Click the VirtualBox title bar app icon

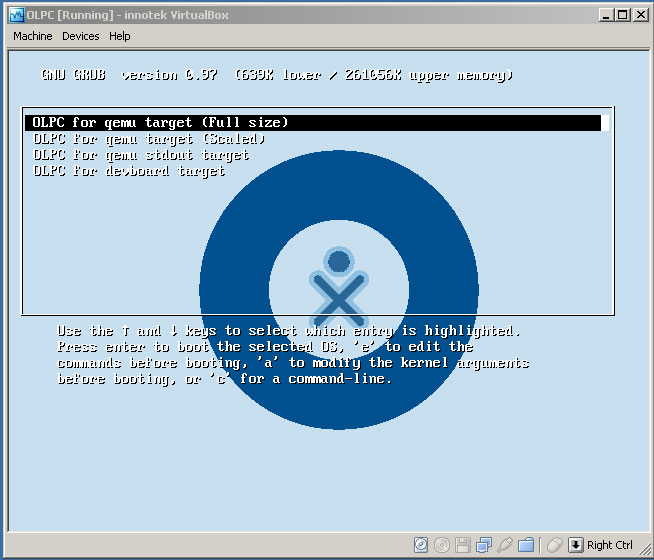coord(17,15)
